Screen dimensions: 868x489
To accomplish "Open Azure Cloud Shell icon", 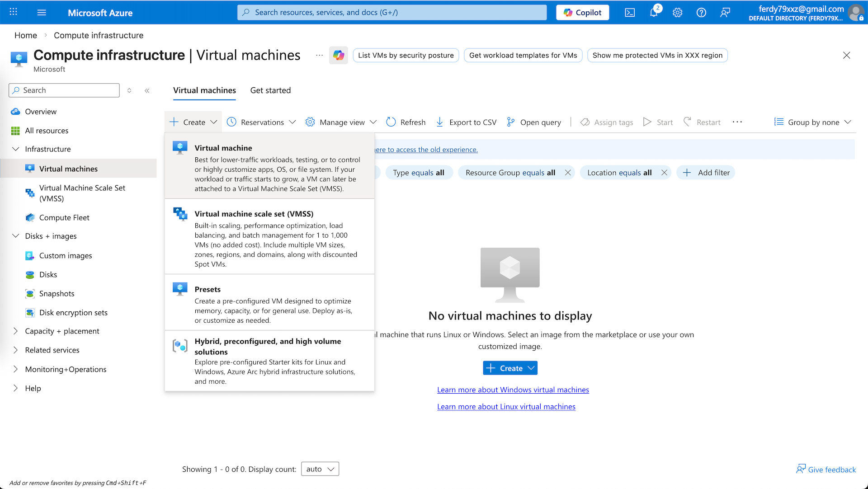I will 630,13.
